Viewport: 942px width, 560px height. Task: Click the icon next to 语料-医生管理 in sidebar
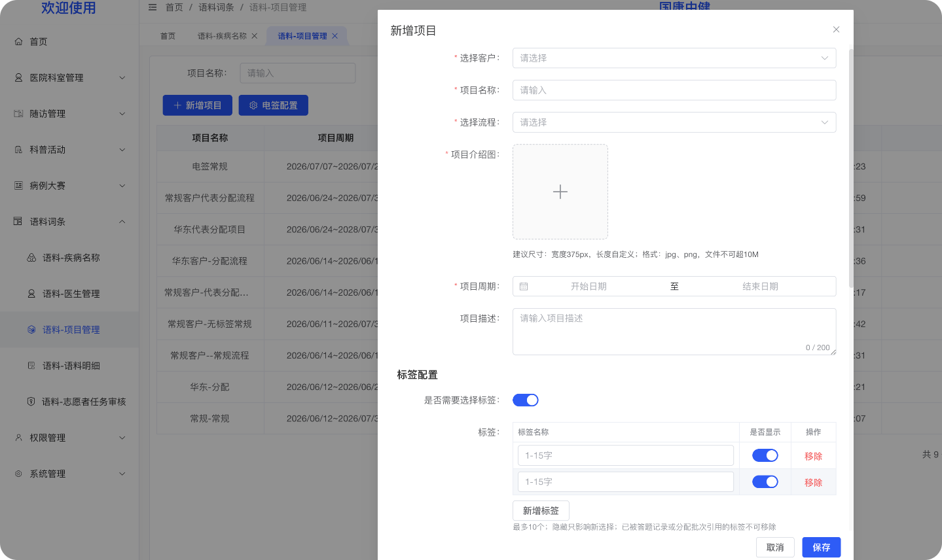pyautogui.click(x=31, y=293)
